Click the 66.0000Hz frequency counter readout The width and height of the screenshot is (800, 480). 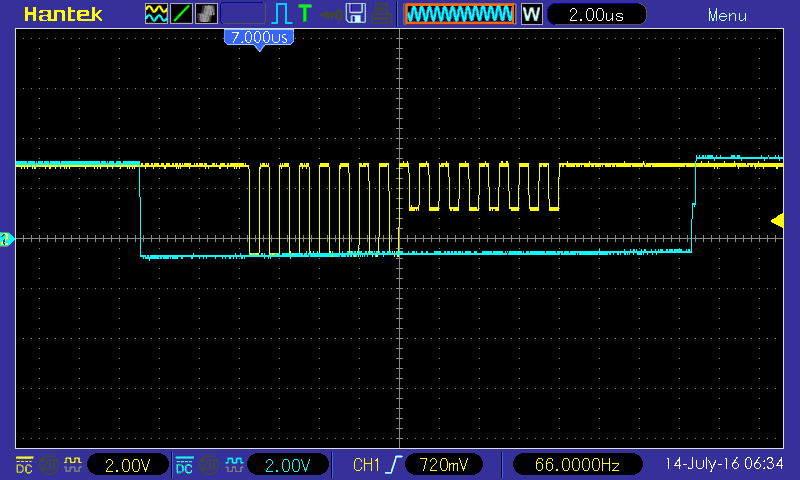click(577, 465)
